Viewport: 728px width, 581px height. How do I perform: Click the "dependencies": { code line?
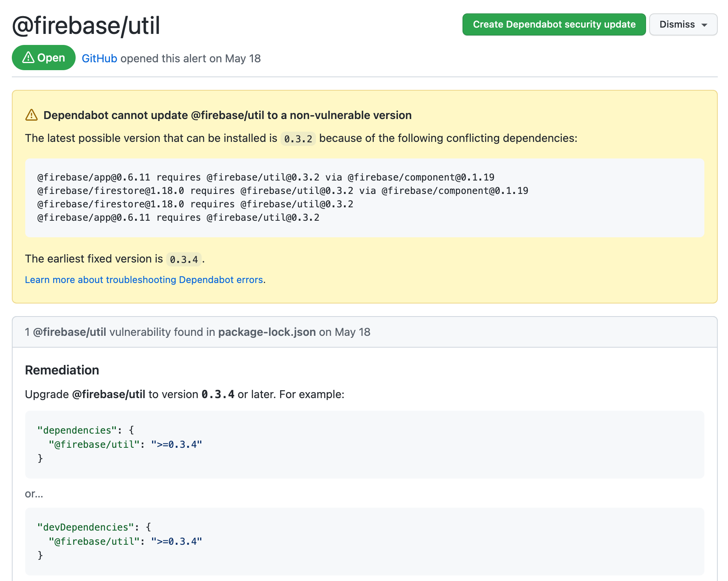point(85,430)
